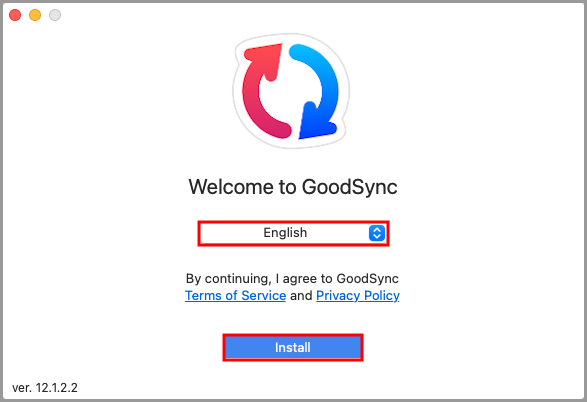Viewport: 587px width, 402px height.
Task: Click the ver. 12.1.2.2 version label
Action: (45, 388)
